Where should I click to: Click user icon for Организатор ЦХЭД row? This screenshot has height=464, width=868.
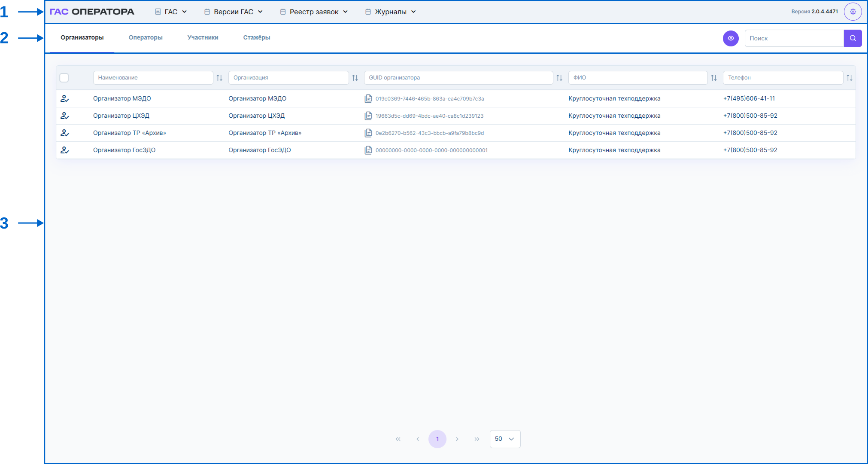[x=64, y=116]
